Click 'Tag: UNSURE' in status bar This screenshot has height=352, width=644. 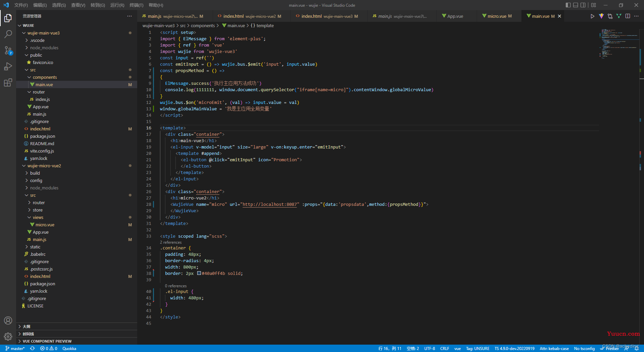(x=478, y=348)
